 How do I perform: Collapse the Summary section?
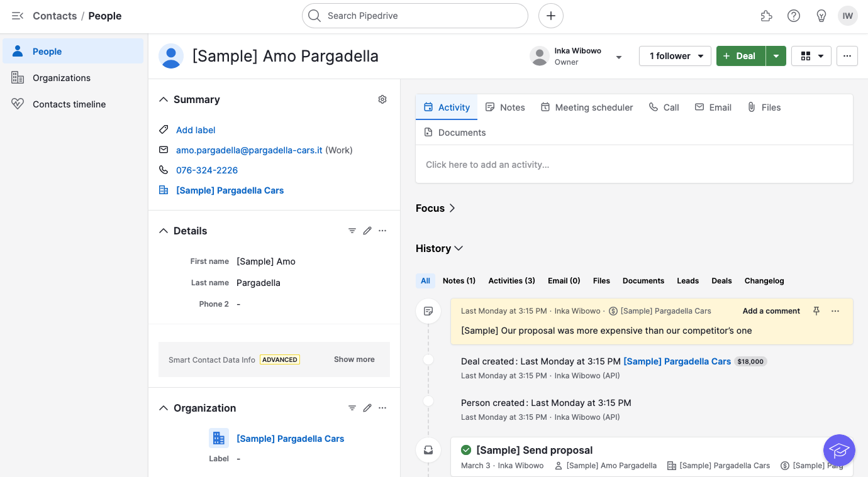point(164,99)
